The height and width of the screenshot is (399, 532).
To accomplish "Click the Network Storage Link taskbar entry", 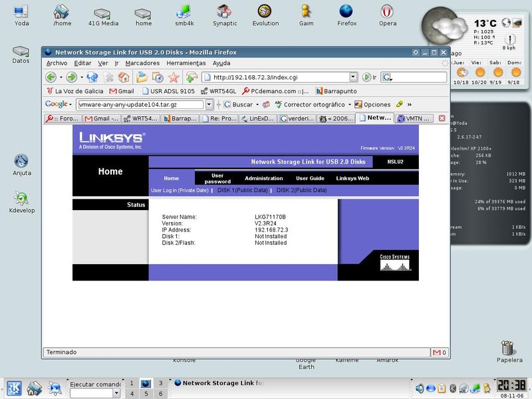I will (219, 383).
